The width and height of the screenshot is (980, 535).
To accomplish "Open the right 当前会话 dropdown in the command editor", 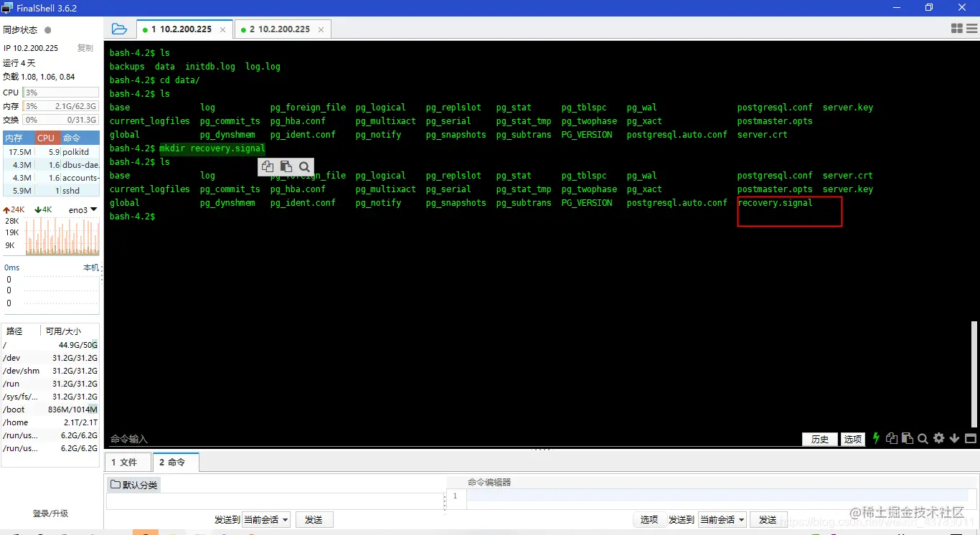I will (722, 519).
